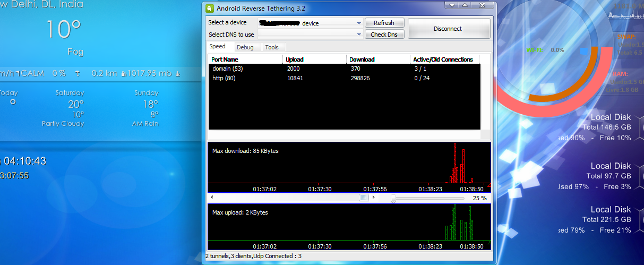Click the 04:10:43 clock on the desktop

point(26,161)
